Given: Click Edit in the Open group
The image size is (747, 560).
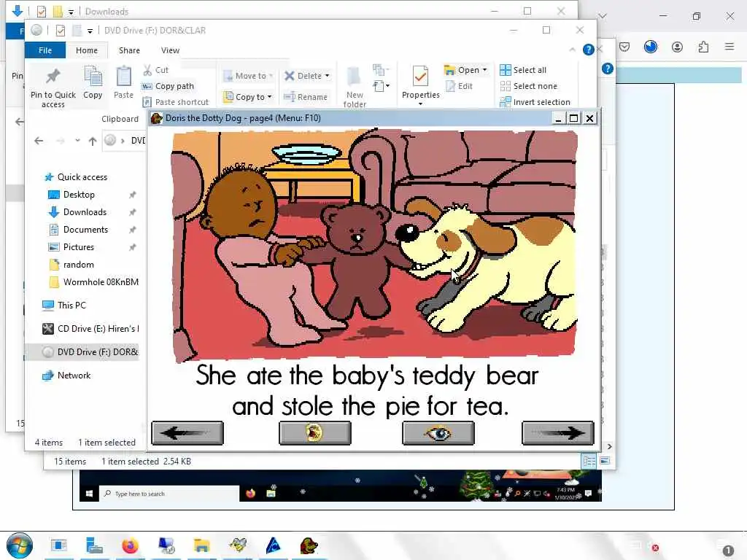Looking at the screenshot, I should [x=460, y=86].
